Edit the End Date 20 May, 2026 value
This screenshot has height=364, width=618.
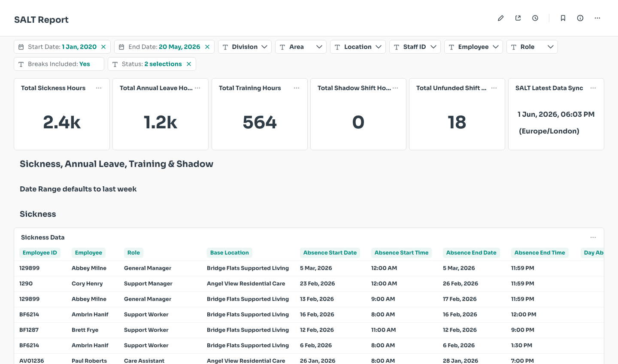(179, 47)
